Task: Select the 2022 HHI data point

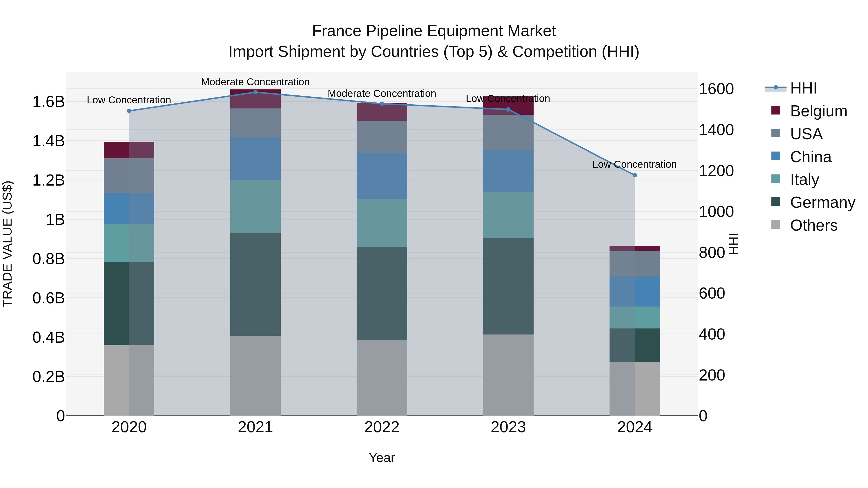Action: coord(382,104)
